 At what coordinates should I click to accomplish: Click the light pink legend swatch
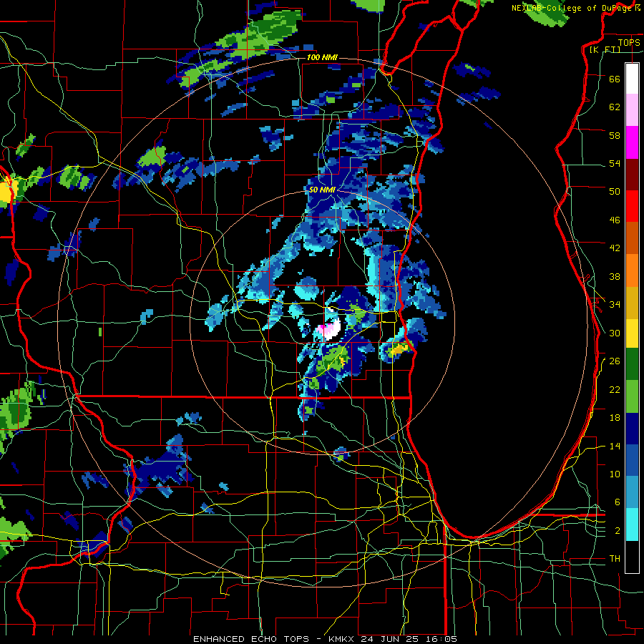click(632, 110)
